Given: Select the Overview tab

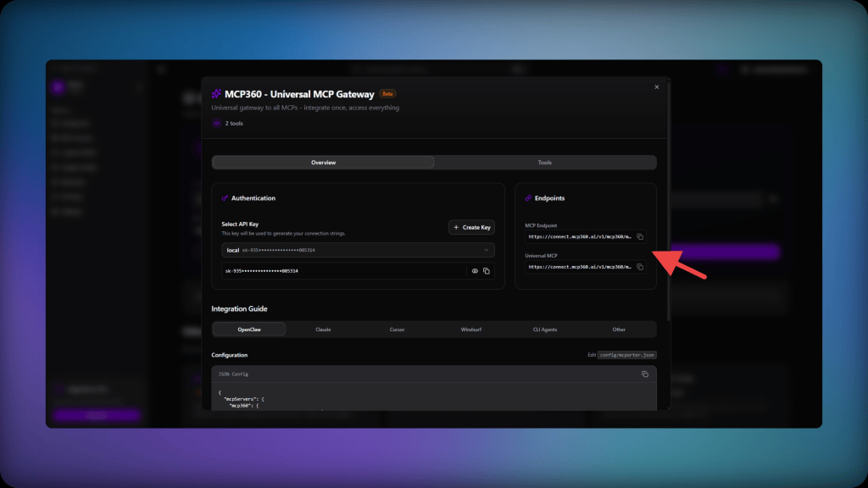Looking at the screenshot, I should pos(323,163).
